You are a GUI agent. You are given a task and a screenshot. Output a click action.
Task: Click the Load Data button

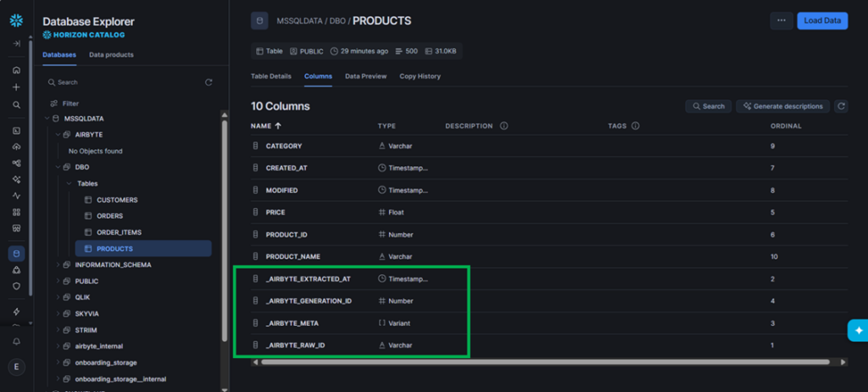coord(822,20)
